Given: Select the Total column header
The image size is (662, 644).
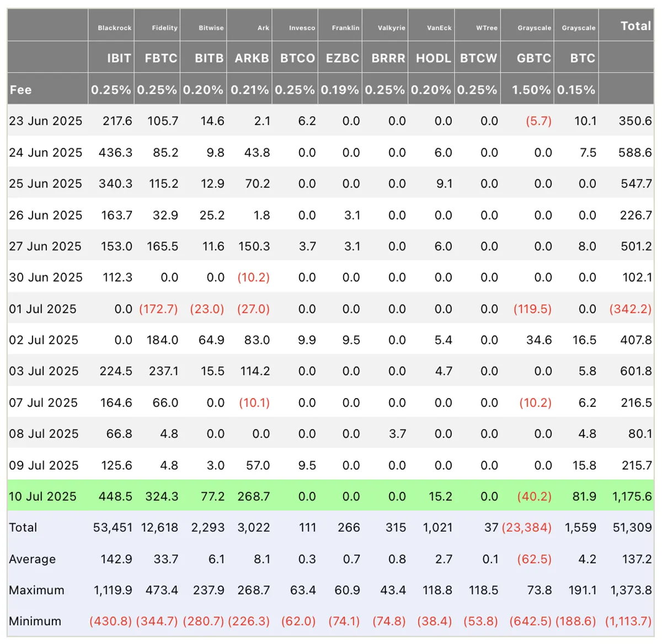Looking at the screenshot, I should click(636, 26).
